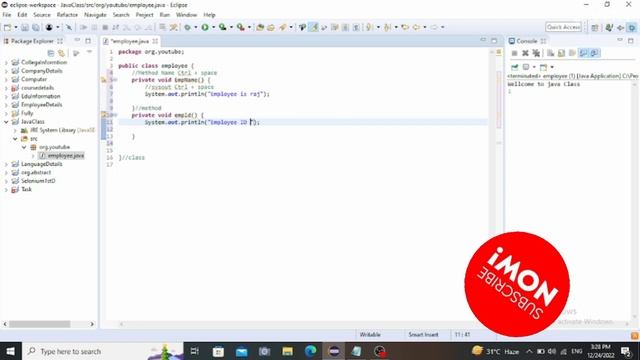The image size is (640, 360).
Task: Expand the EmployeeDetails project
Action: (x=6, y=105)
